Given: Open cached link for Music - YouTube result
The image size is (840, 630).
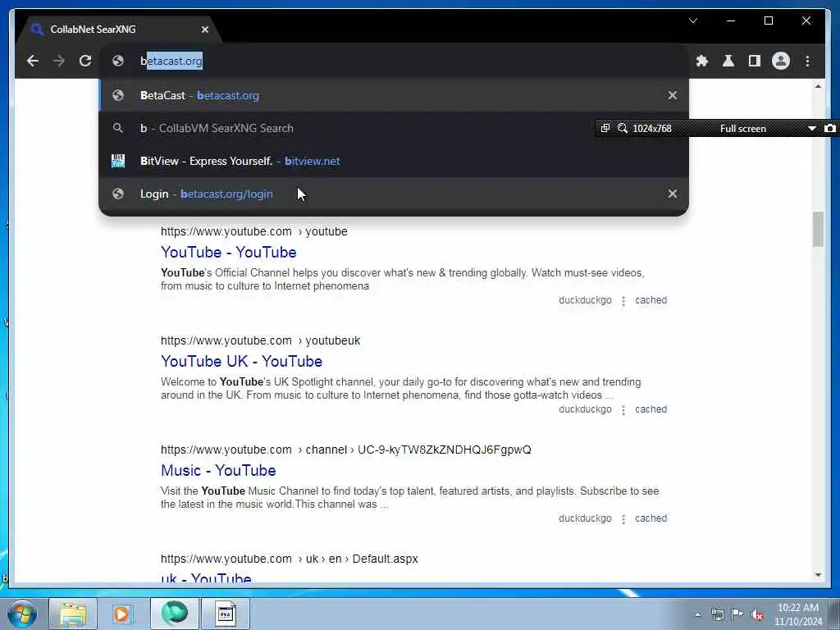Looking at the screenshot, I should tap(651, 518).
